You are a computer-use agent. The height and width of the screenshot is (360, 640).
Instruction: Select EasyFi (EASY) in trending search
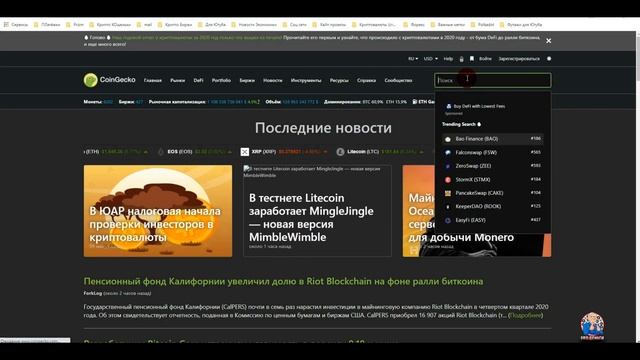click(493, 220)
